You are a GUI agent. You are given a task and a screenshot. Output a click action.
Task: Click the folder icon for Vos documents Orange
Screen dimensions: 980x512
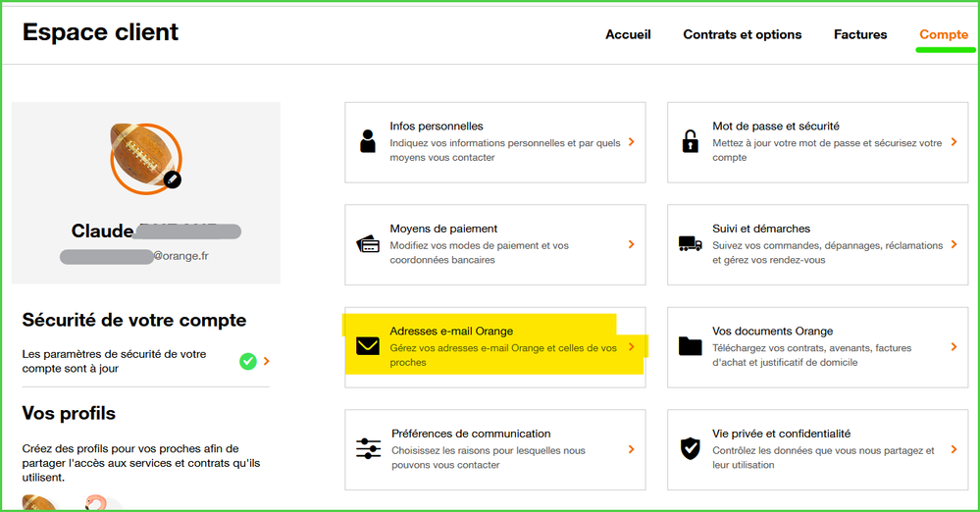pyautogui.click(x=691, y=346)
